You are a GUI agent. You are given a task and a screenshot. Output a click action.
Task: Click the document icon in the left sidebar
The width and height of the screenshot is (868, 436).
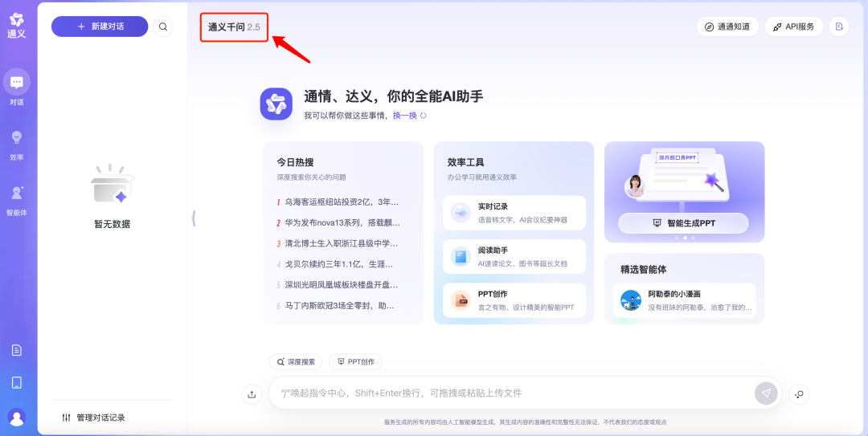(17, 350)
